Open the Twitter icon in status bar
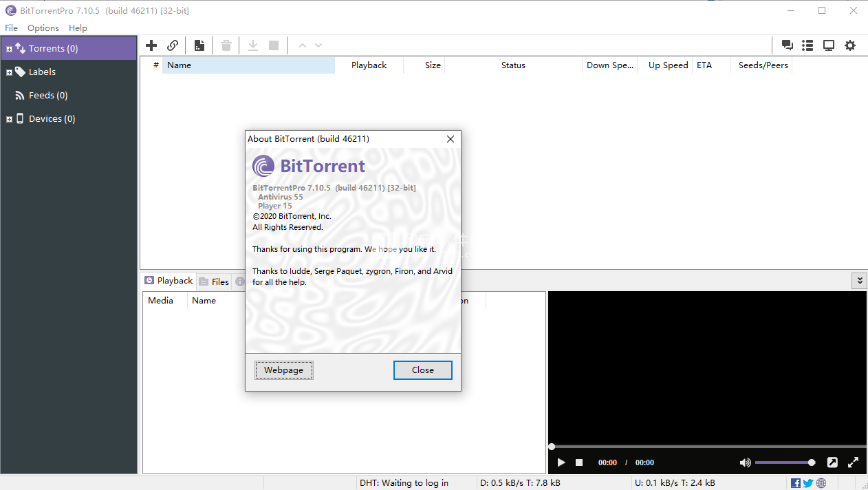 [808, 483]
